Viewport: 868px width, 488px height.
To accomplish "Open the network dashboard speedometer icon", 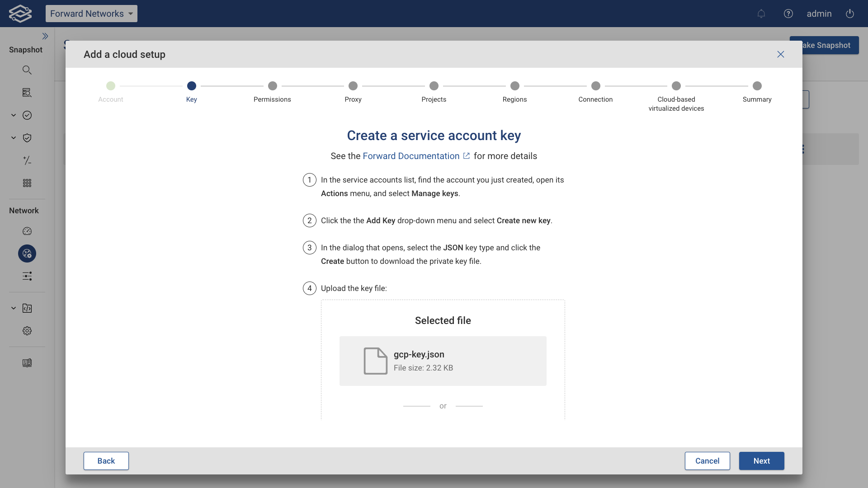I will tap(27, 231).
